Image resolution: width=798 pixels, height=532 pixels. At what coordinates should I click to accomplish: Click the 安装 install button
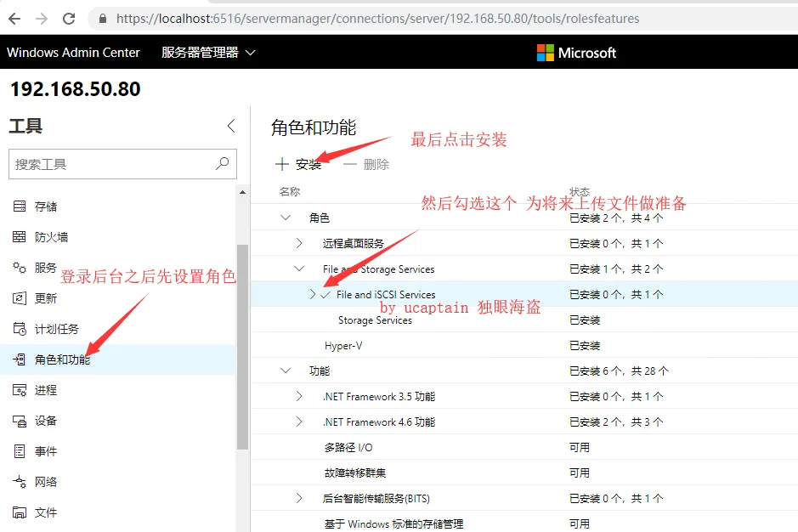(x=298, y=164)
